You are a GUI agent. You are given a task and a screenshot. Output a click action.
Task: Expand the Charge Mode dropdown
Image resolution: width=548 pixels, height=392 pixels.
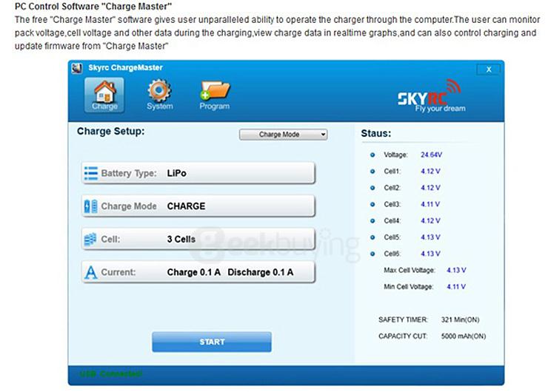pyautogui.click(x=284, y=135)
